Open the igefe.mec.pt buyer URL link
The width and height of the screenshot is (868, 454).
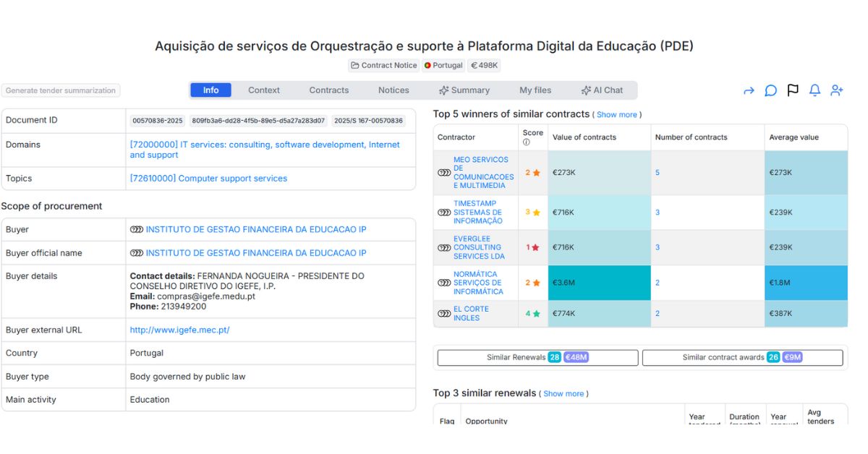point(179,330)
